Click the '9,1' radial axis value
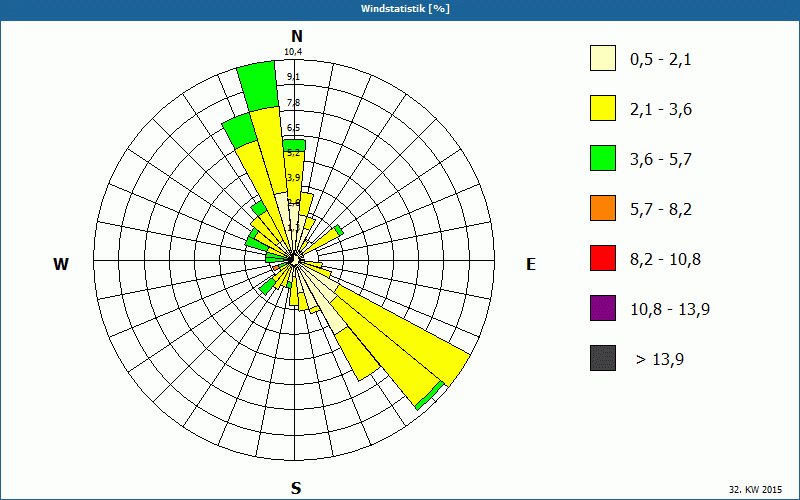 293,77
